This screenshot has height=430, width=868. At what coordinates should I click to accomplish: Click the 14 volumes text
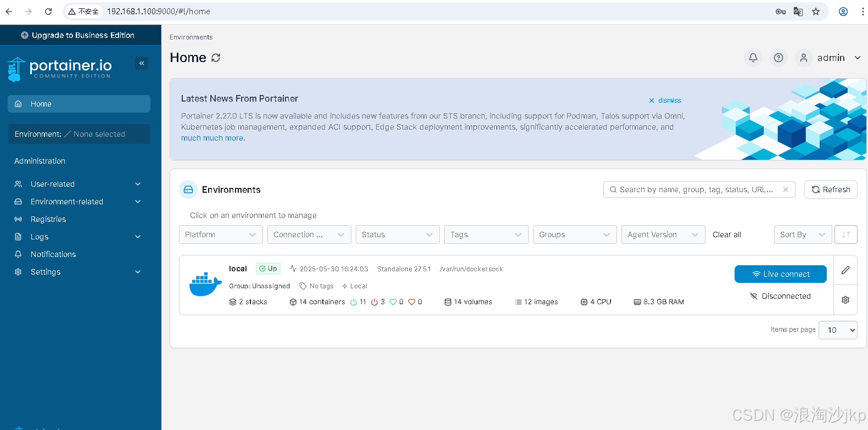coord(473,302)
